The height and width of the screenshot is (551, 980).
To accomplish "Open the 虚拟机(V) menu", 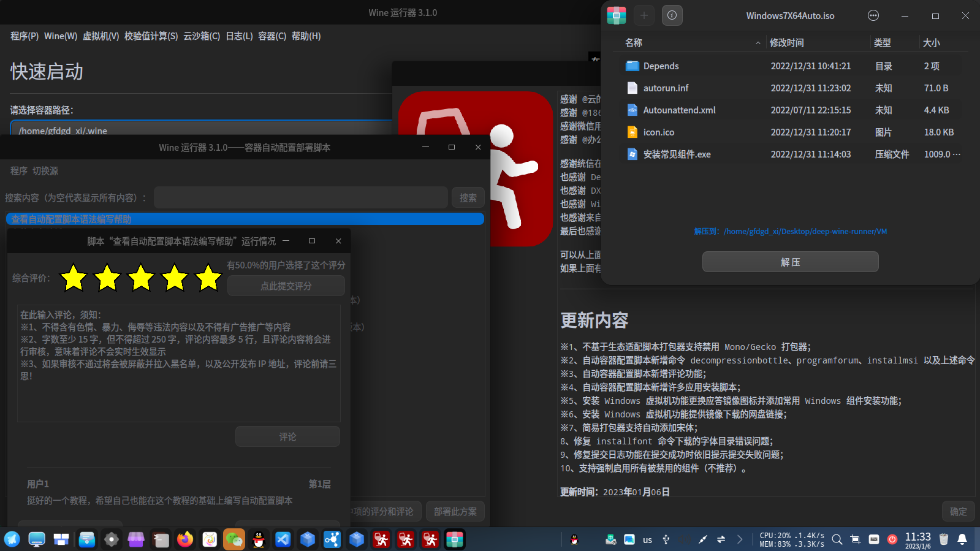I will [101, 36].
